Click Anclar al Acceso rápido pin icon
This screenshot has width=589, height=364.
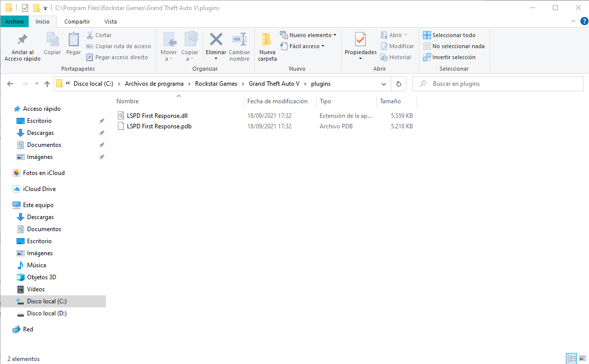[x=23, y=40]
